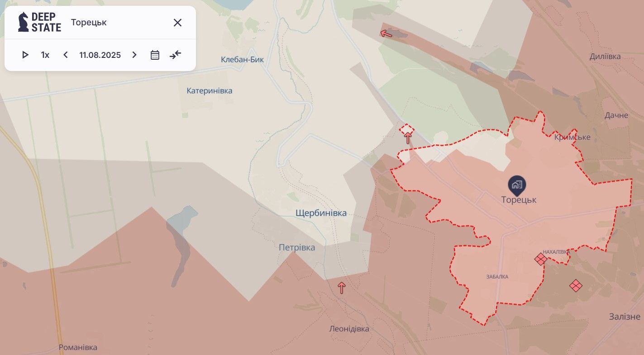Click the Романівка settlement label
This screenshot has height=355, width=644.
click(78, 348)
